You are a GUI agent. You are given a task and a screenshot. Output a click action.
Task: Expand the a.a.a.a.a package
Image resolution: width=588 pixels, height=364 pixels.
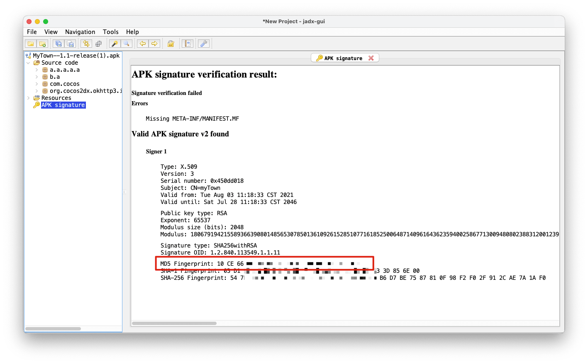[x=37, y=70]
